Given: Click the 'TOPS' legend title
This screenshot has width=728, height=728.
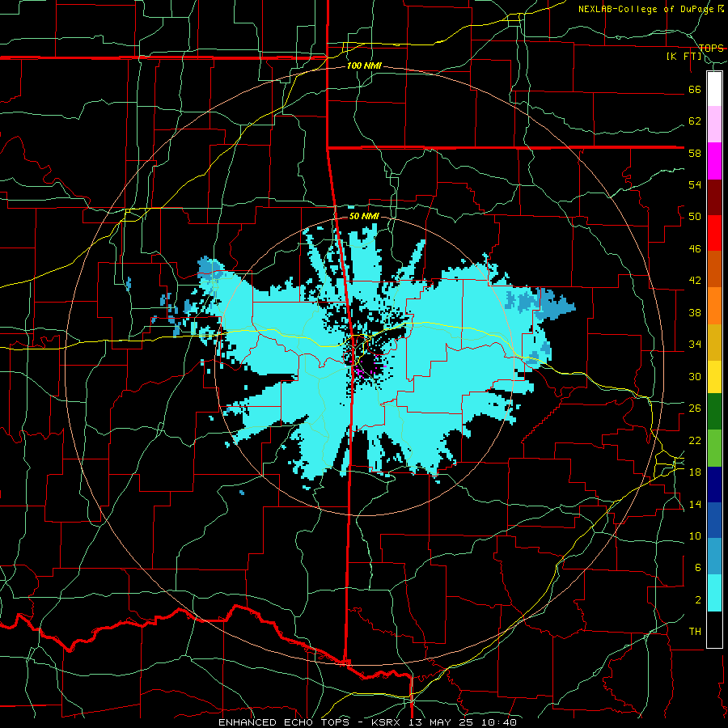Looking at the screenshot, I should click(x=711, y=48).
